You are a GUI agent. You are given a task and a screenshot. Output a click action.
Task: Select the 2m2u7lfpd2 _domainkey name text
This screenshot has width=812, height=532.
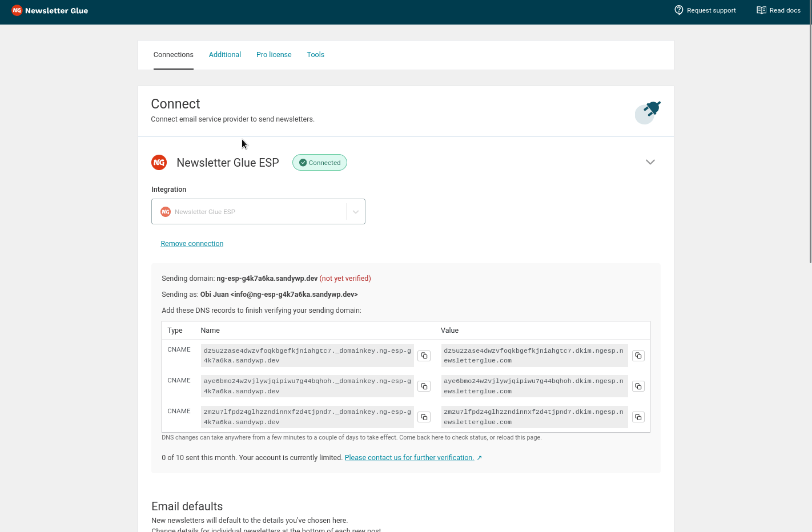coord(307,417)
